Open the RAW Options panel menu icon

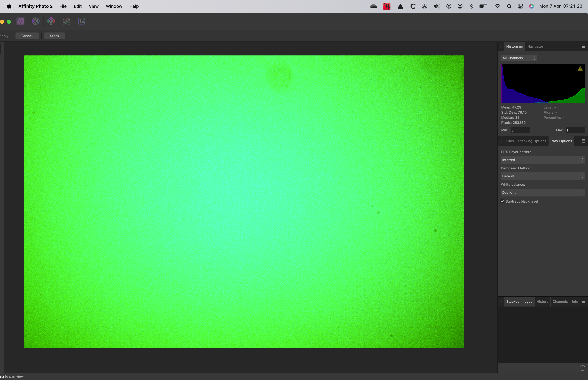pos(583,141)
